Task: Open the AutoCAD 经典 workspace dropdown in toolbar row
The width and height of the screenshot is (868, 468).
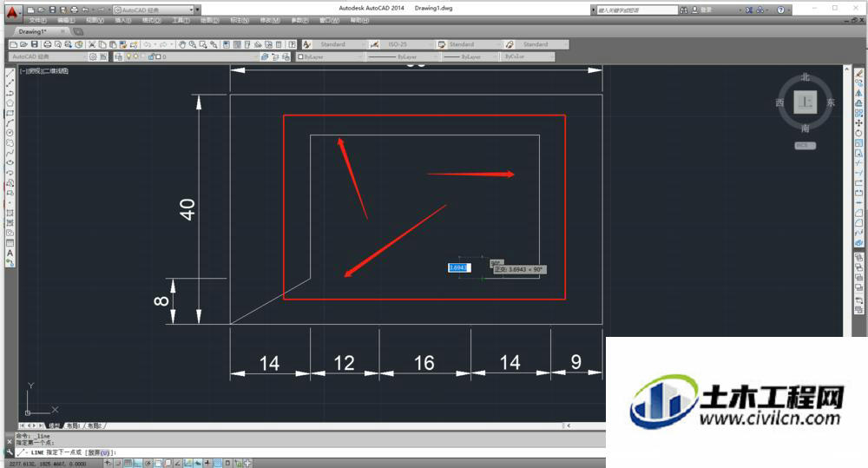Action: tap(48, 56)
